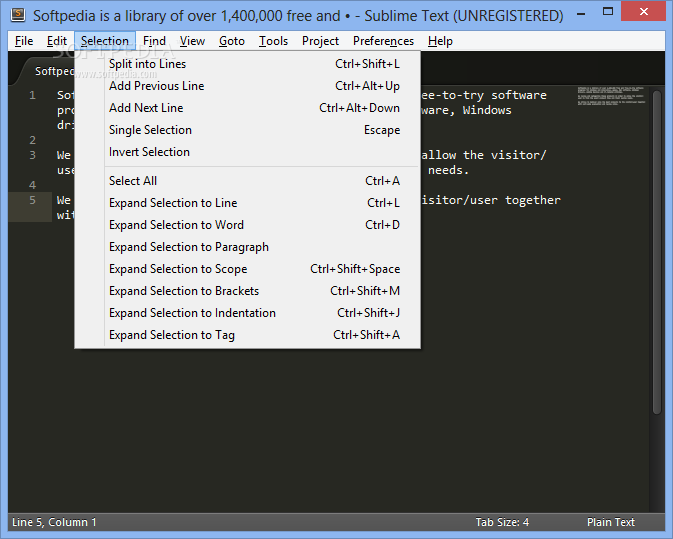Click the text 'ee-to-try software'
Screen dimensions: 673x539
pos(484,95)
